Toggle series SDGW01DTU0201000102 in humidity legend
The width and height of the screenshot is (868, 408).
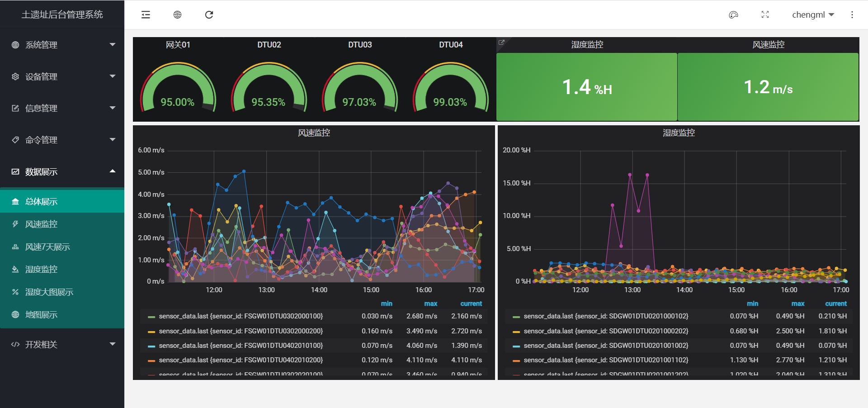(606, 316)
